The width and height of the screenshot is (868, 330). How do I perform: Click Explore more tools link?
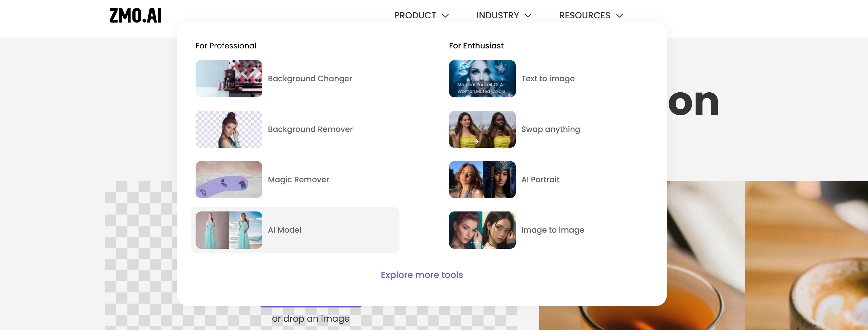click(421, 275)
